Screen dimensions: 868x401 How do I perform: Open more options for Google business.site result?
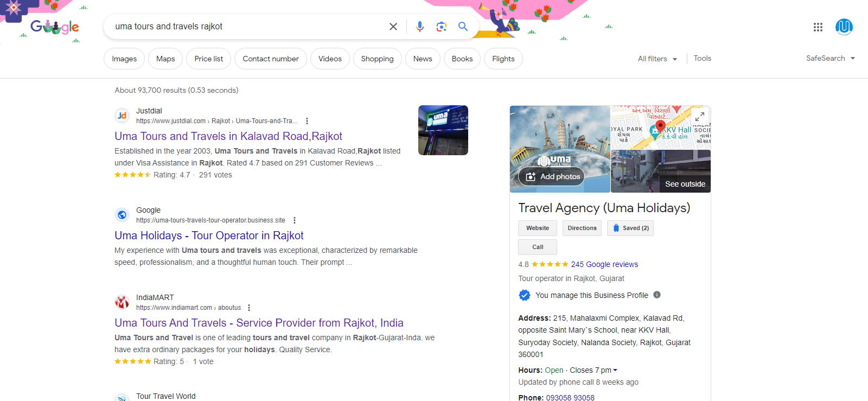point(295,220)
